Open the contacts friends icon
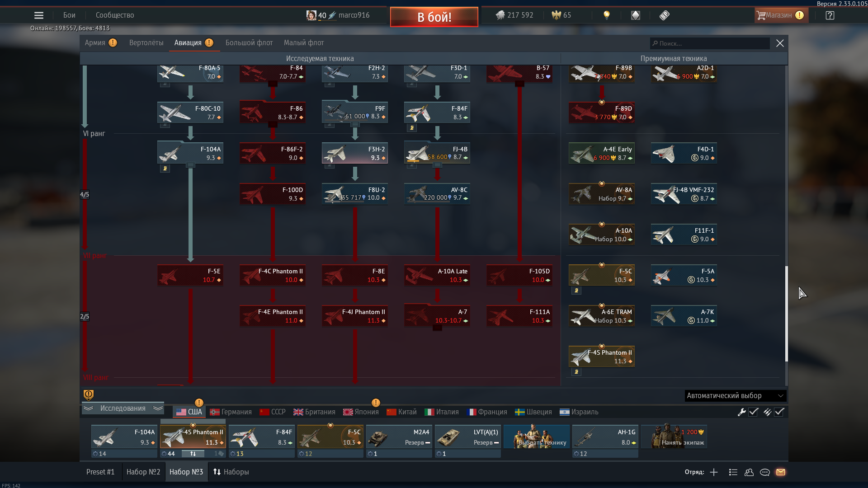 [x=749, y=472]
